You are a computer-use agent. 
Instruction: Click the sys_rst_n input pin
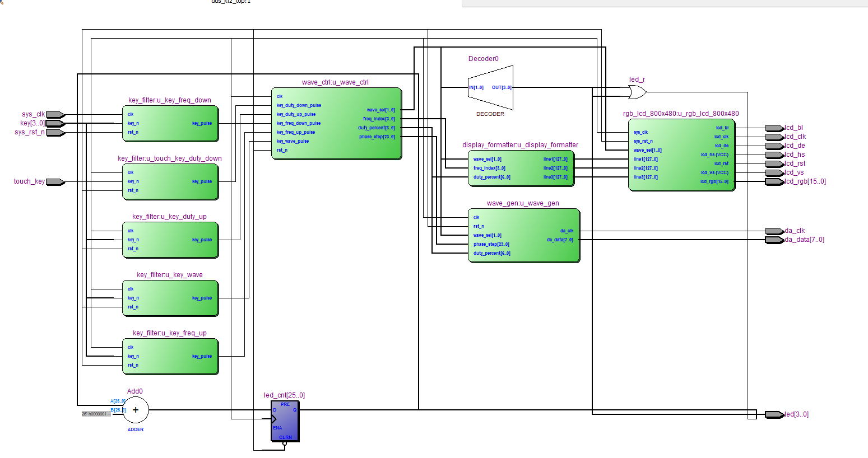55,132
